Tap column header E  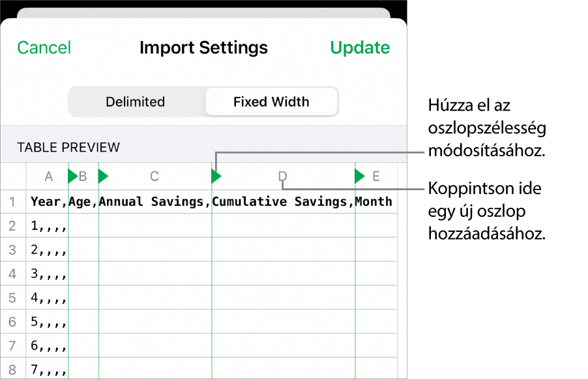[376, 176]
